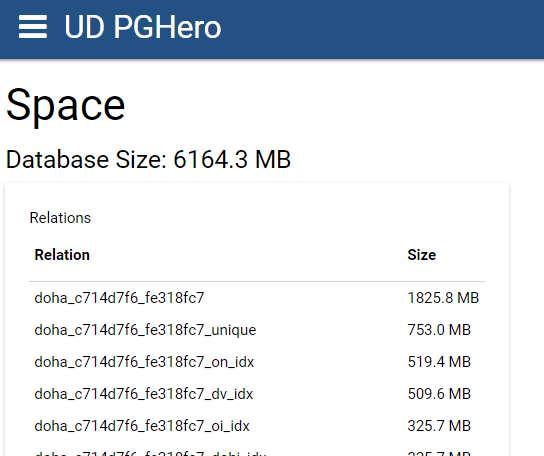Click the UD PGHero title
The width and height of the screenshot is (544, 456).
(x=143, y=27)
